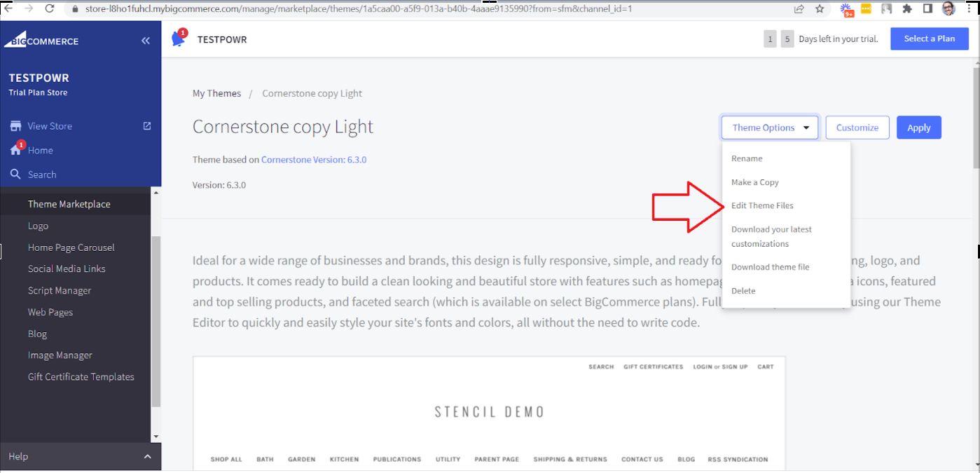Click the Version: 6.3.0 text
Image resolution: width=980 pixels, height=473 pixels.
(219, 185)
